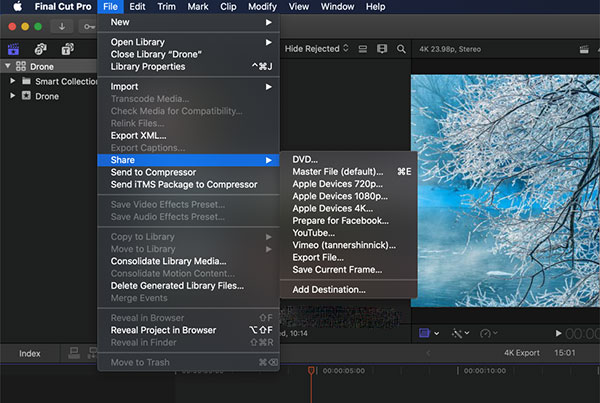Open the Help menu
The image size is (600, 403).
pos(375,7)
